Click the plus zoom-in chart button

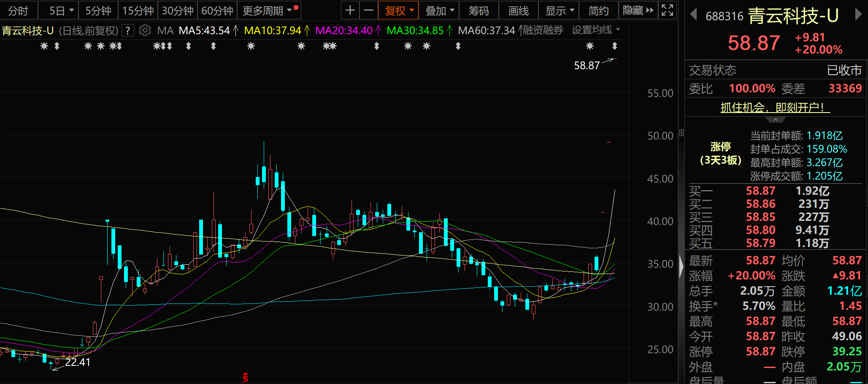350,11
